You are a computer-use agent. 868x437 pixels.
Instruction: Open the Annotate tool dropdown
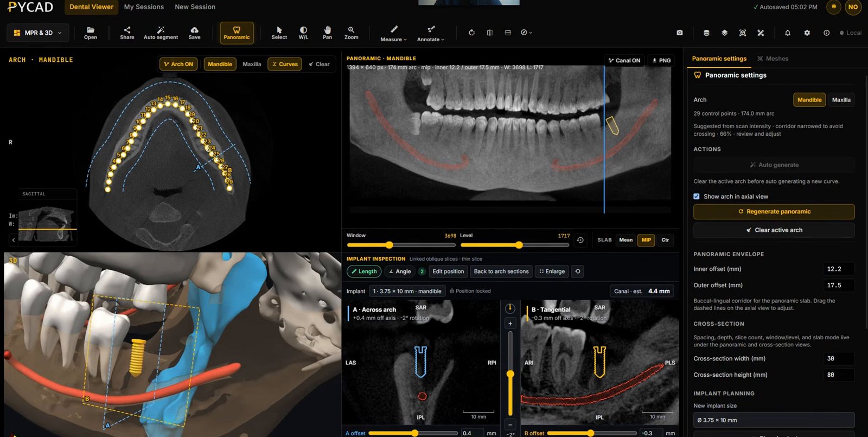(x=431, y=33)
